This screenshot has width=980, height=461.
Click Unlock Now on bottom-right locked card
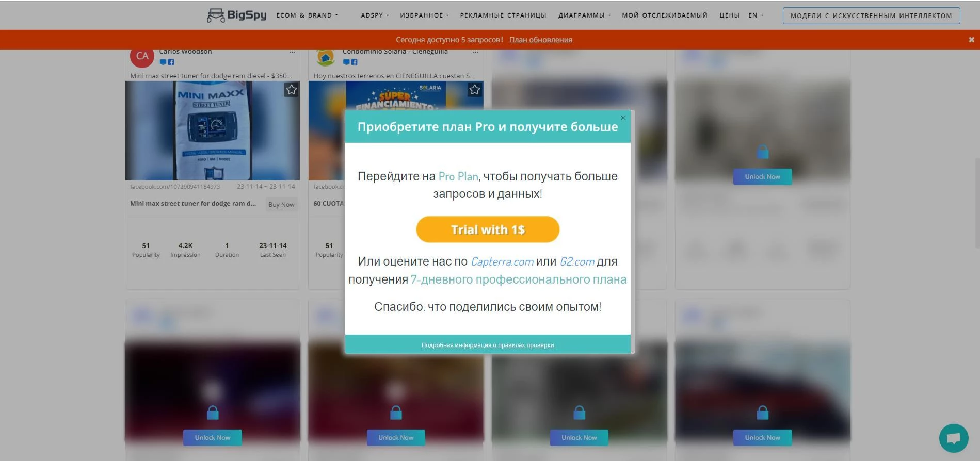click(x=762, y=437)
